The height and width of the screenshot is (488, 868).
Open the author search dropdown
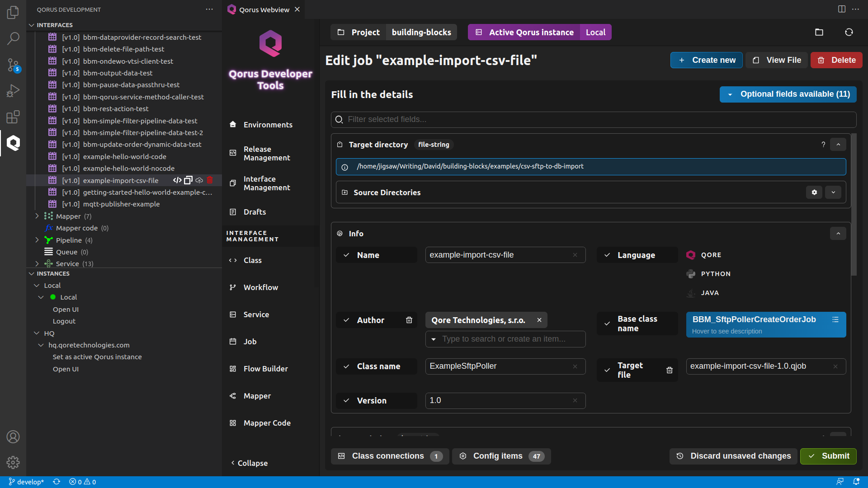click(434, 339)
